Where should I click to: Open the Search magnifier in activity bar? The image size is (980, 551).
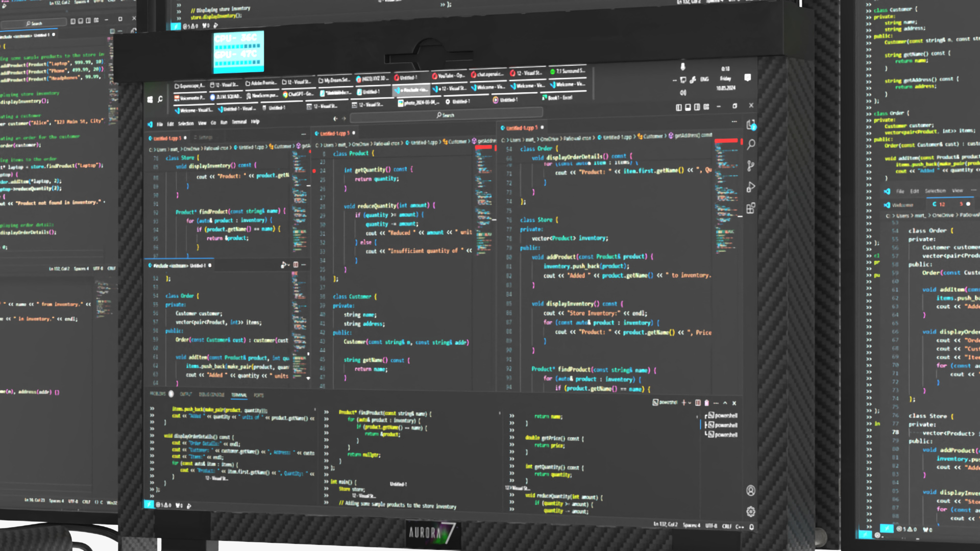point(751,145)
